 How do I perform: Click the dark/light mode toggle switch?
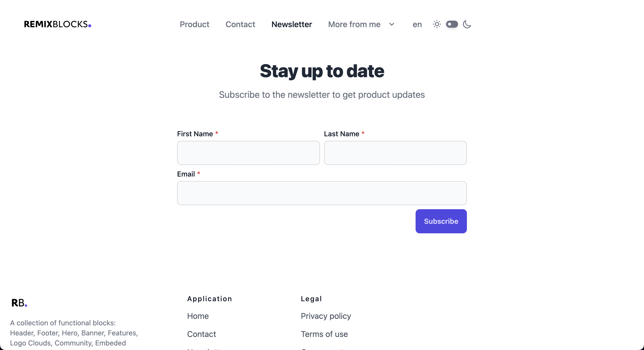(x=452, y=24)
